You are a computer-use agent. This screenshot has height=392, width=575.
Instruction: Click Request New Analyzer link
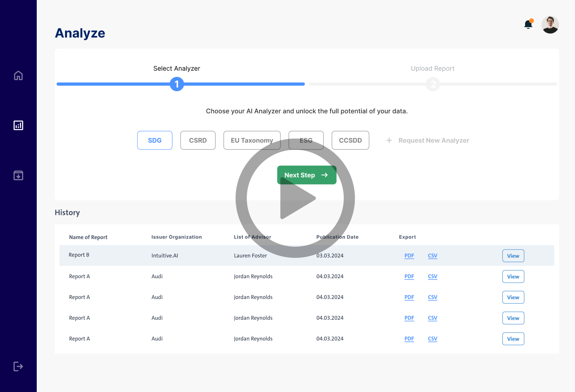434,141
